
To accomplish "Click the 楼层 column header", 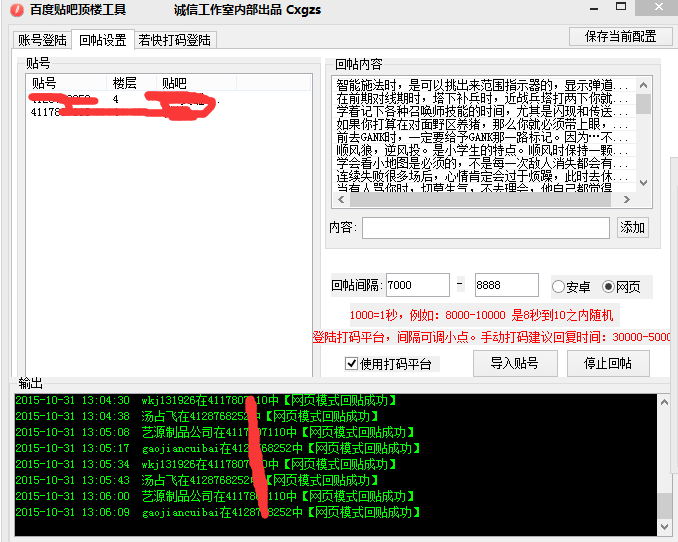I will (131, 83).
